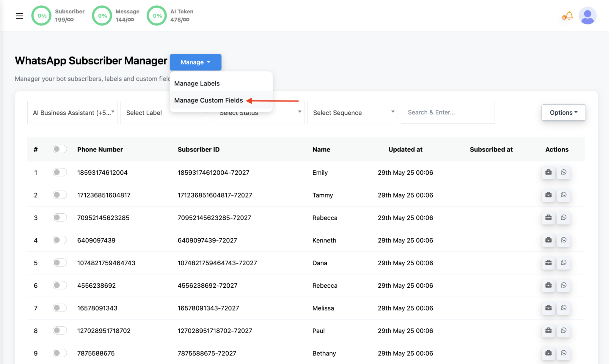This screenshot has width=609, height=364.
Task: Open briefcase action for Dana
Action: tap(548, 263)
